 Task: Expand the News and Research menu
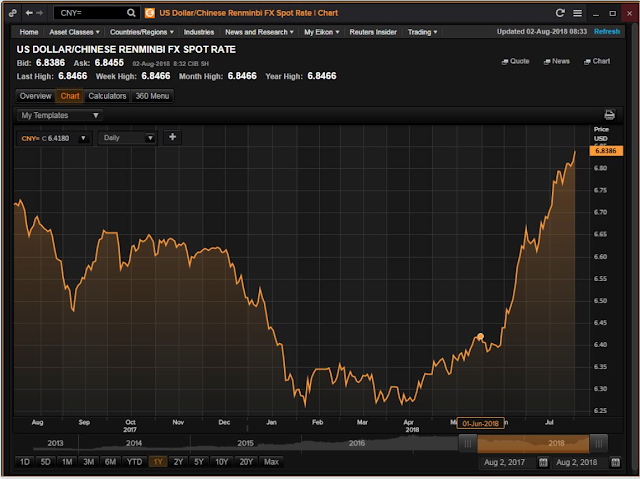coord(259,32)
